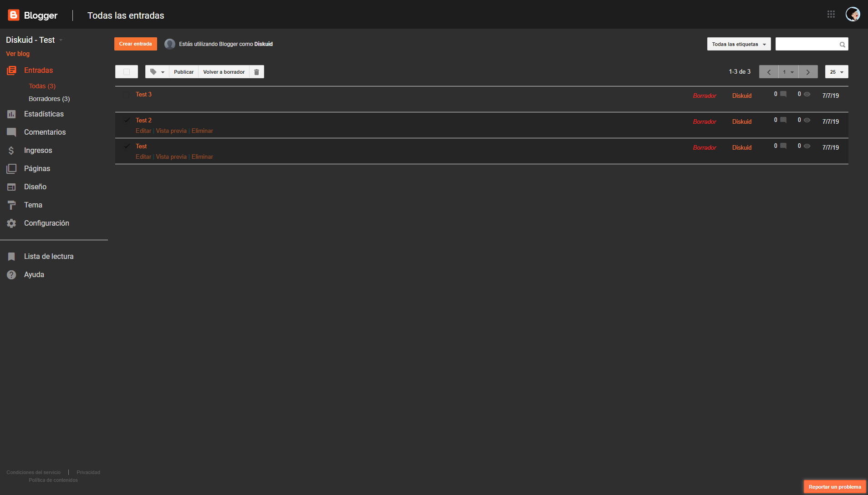Click the Configuración gear icon

[x=11, y=223]
